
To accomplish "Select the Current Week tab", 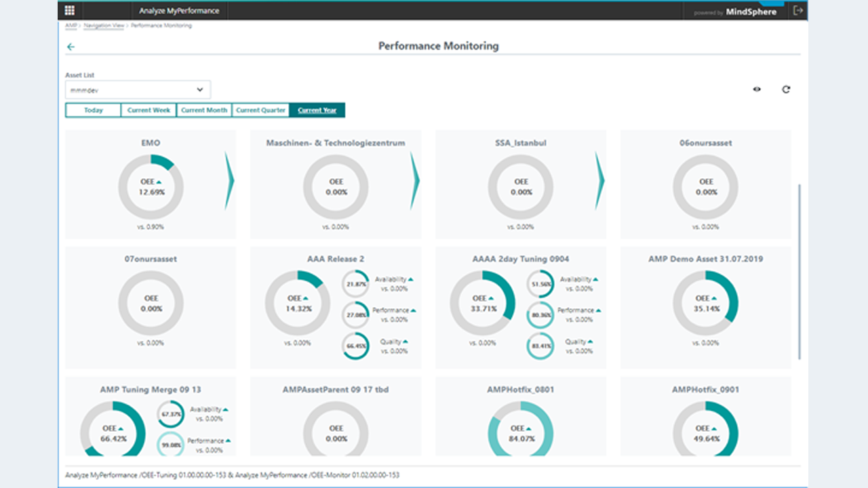I will (x=149, y=110).
